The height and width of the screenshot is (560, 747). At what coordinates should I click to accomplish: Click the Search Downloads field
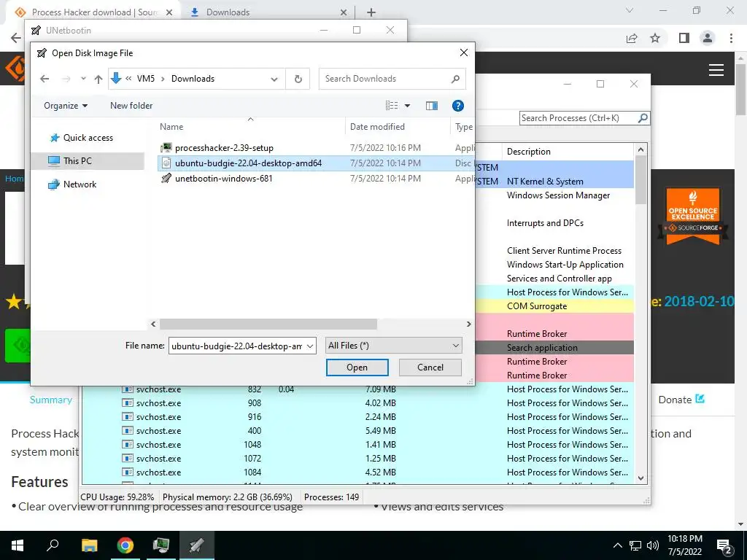coord(392,79)
